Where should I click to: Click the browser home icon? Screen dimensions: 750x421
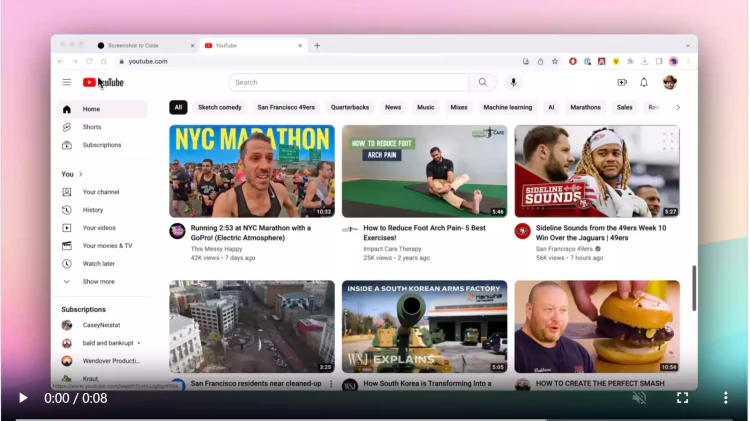(103, 61)
